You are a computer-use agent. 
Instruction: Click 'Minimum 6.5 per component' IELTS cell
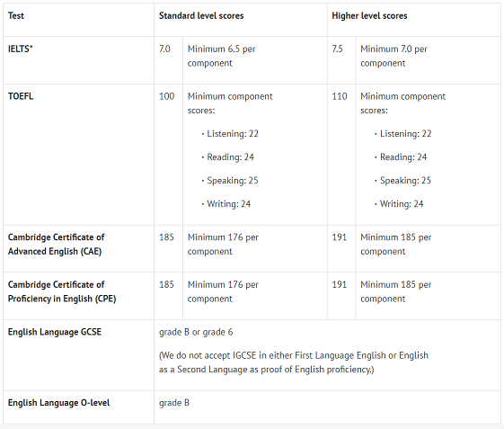pos(222,56)
